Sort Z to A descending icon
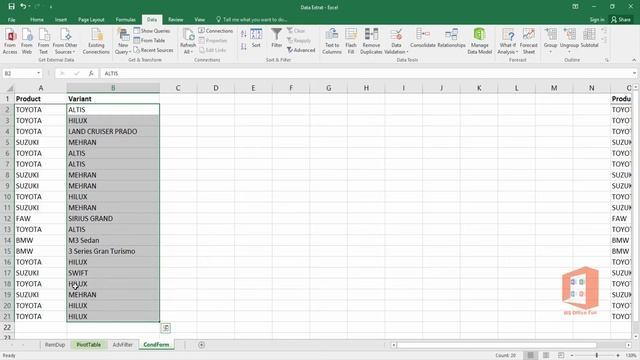Image resolution: width=640 pixels, height=360 pixels. click(244, 47)
